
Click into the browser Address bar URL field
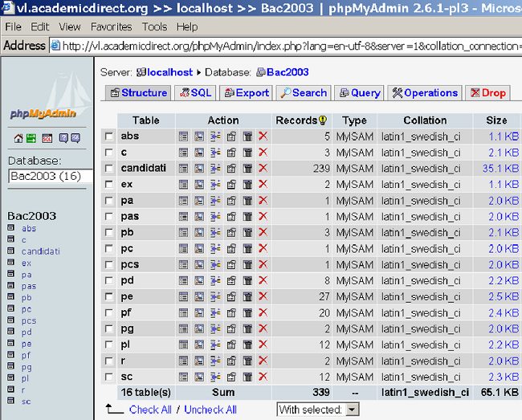click(287, 46)
